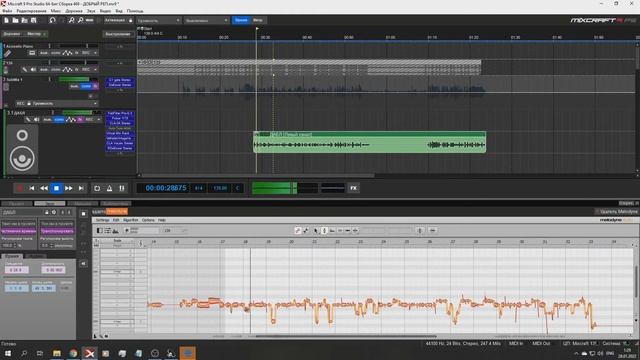This screenshot has width=640, height=360.
Task: Click the open project folder icon
Action: (x=15, y=20)
